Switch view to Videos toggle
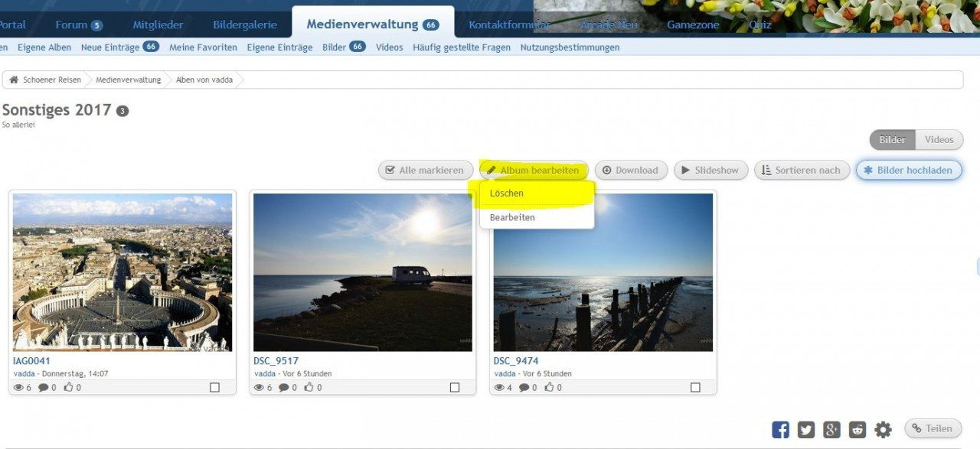Screen dimensions: 980x449 [939, 139]
